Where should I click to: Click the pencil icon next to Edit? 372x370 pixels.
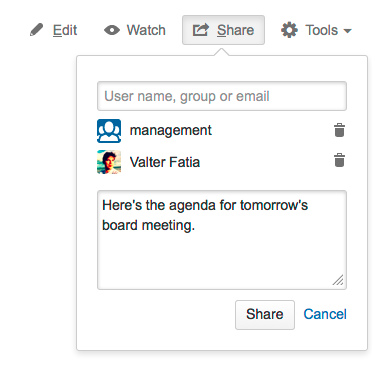coord(36,30)
